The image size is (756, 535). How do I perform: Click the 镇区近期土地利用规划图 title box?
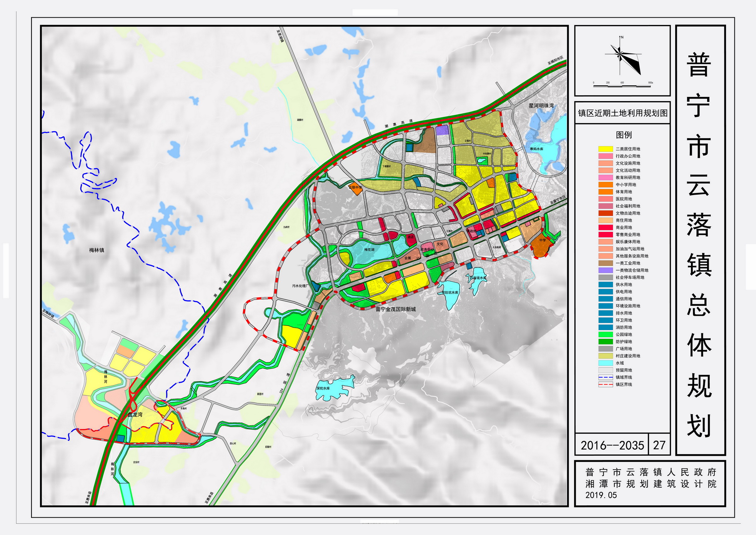tap(622, 113)
